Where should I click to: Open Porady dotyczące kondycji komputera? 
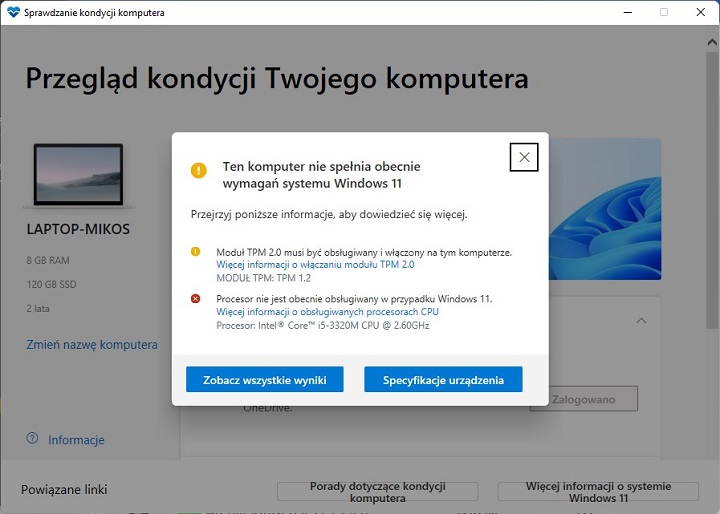point(377,491)
